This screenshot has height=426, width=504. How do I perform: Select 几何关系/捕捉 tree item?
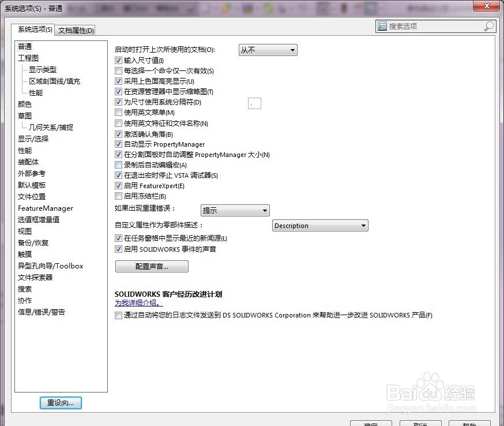(x=51, y=128)
